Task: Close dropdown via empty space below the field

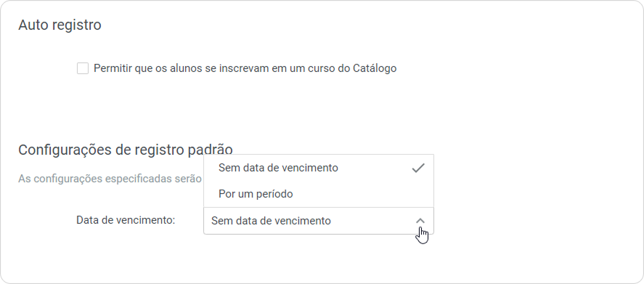Action: click(318, 259)
